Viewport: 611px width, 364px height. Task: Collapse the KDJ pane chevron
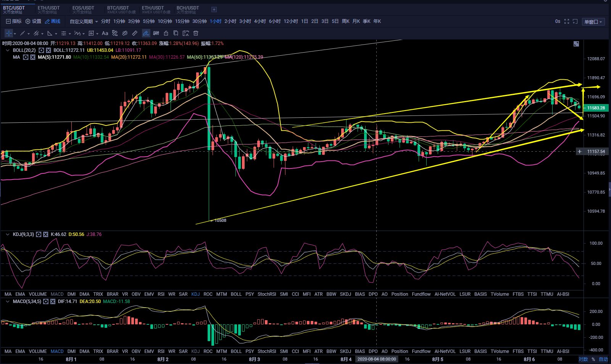pos(8,234)
